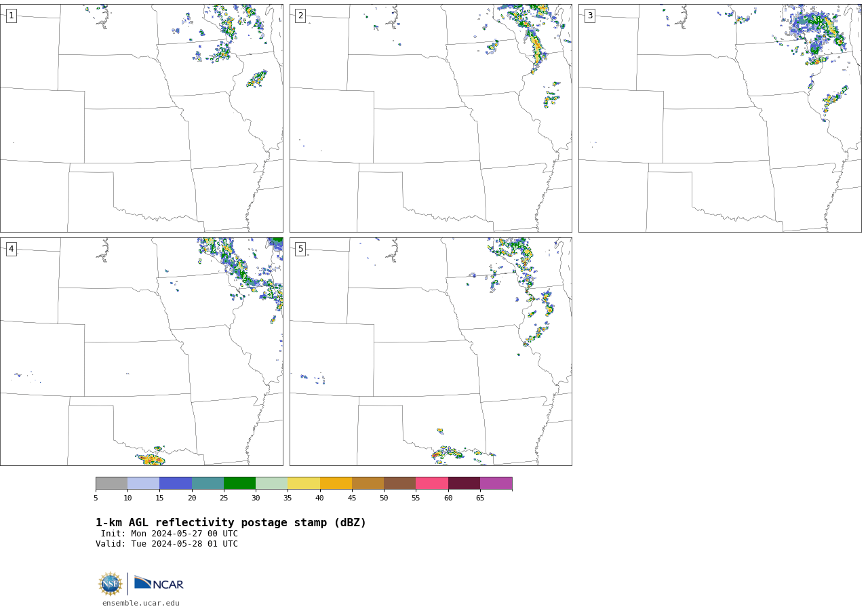Click the pale green 30-35 dBZ swatch

[x=272, y=484]
